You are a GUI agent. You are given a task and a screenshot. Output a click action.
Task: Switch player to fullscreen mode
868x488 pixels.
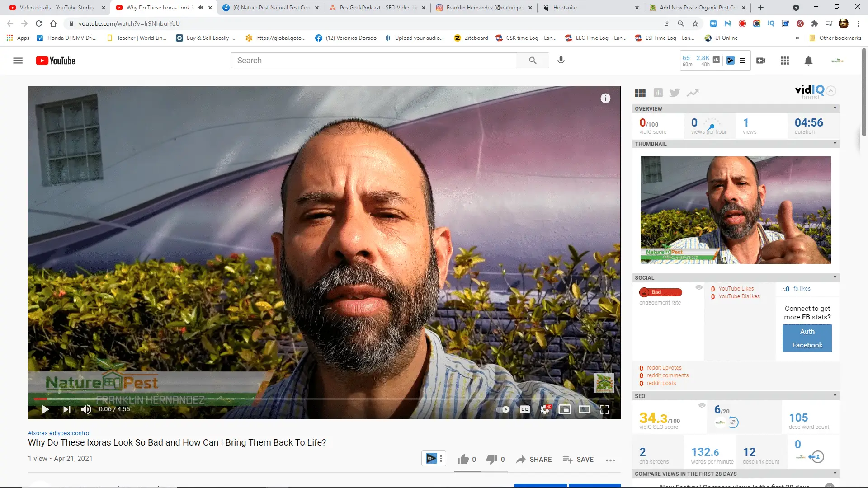[x=604, y=409]
